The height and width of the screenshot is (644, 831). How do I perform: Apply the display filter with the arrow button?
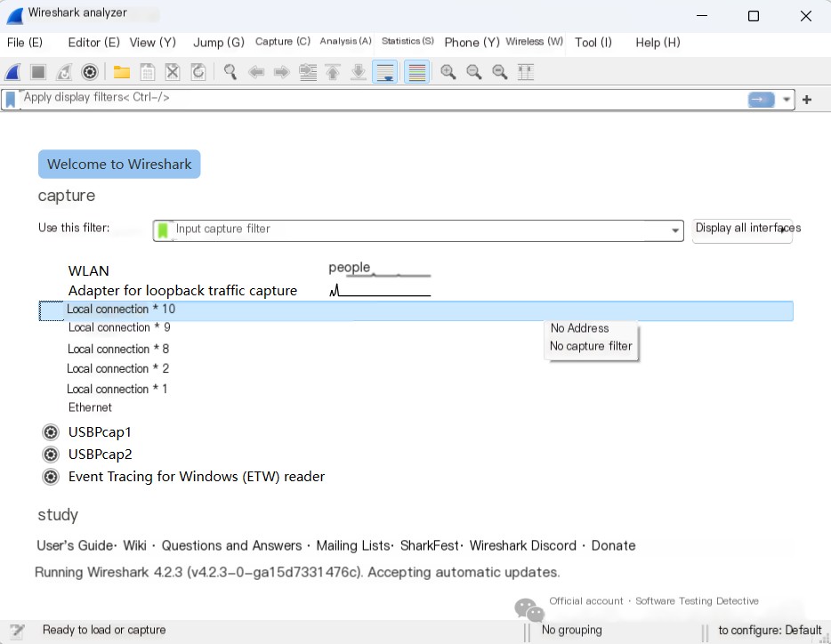762,99
